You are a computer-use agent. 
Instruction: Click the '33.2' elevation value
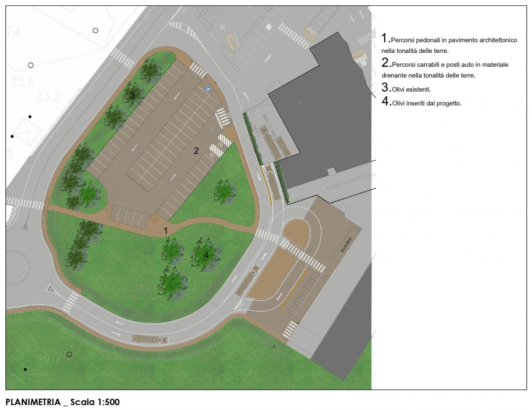(x=48, y=97)
